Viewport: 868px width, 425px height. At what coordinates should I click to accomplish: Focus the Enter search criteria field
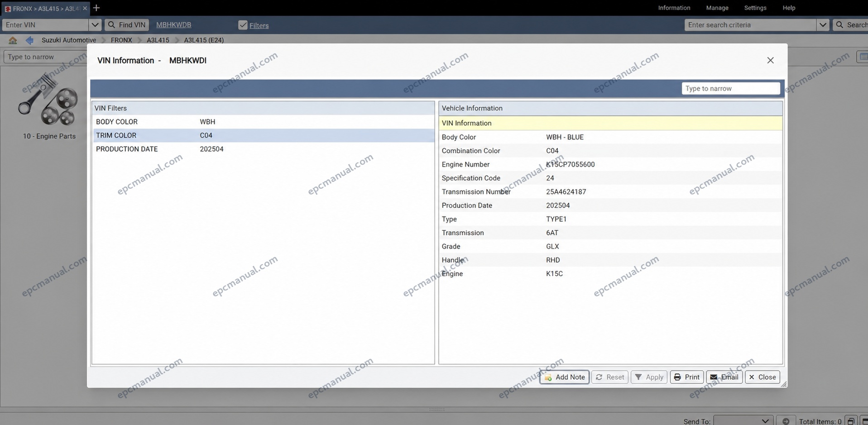pyautogui.click(x=750, y=25)
